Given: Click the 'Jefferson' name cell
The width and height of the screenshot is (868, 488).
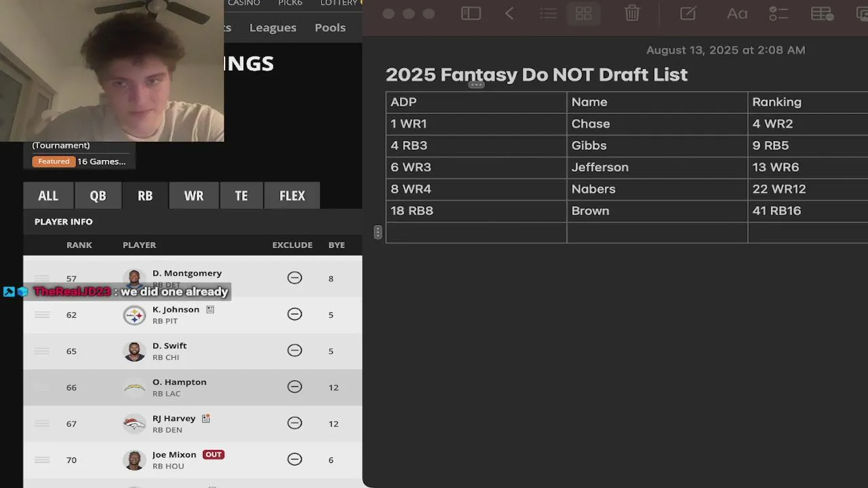Looking at the screenshot, I should (x=657, y=167).
